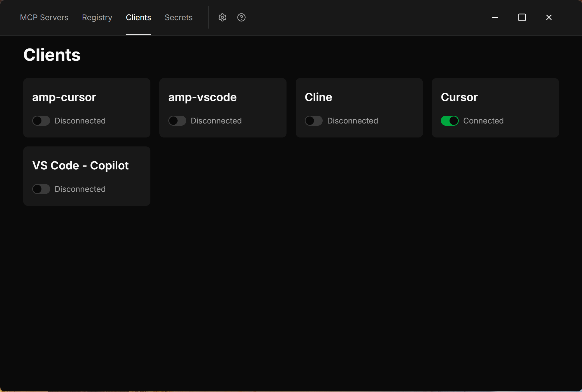Toggle amp-cursor client connection on
This screenshot has height=392, width=582.
coord(41,121)
